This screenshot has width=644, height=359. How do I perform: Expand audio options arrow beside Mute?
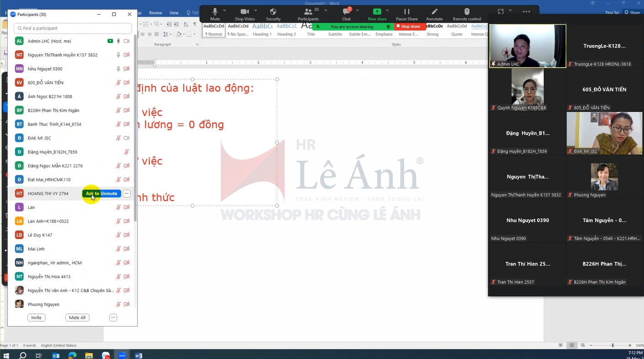(x=225, y=10)
